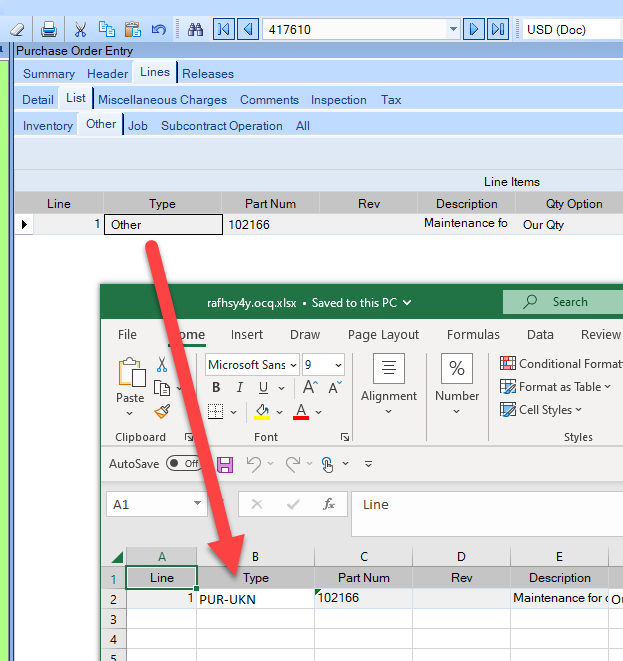Open the Page Layout ribbon tab
The height and width of the screenshot is (661, 623).
point(383,335)
